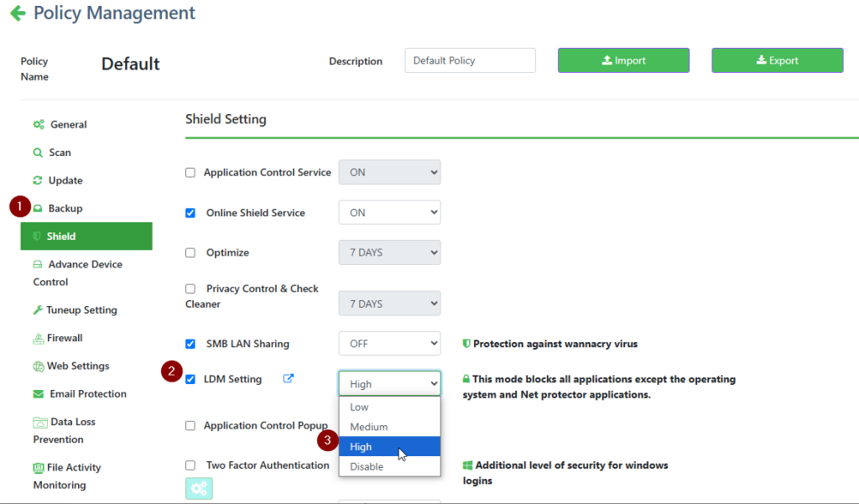859x504 pixels.
Task: Uncheck the Online Shield Service checkbox
Action: [x=190, y=213]
